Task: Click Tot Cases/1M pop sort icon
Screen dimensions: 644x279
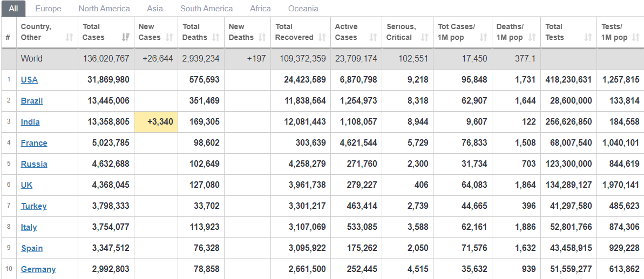Action: tap(484, 37)
